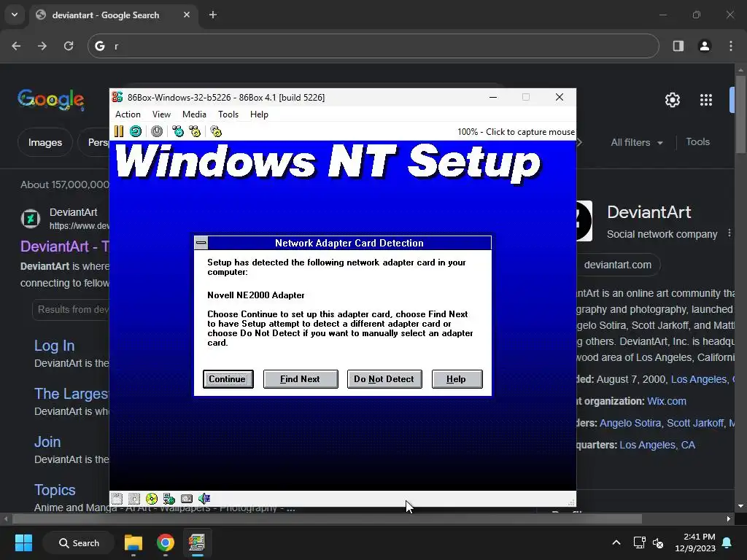Viewport: 747px width, 560px height.
Task: Follow the Wix.com link
Action: (x=667, y=401)
